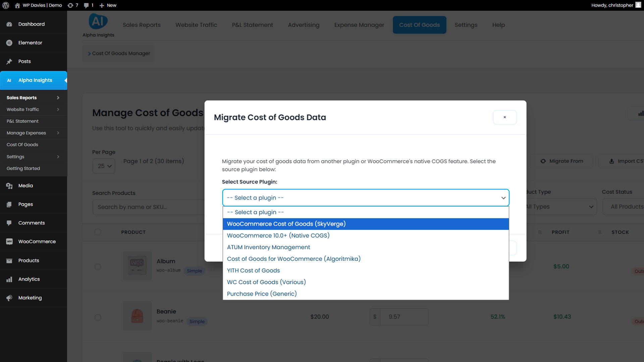Viewport: 644px width, 362px height.
Task: Click the Analytics bar chart icon
Action: (9, 279)
